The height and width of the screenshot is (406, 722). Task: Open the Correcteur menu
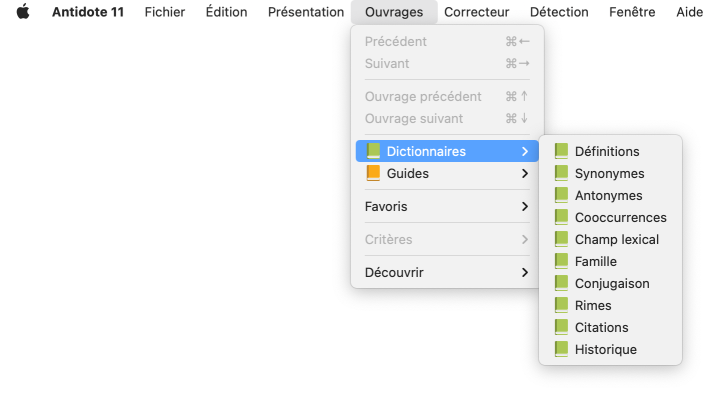pos(476,13)
